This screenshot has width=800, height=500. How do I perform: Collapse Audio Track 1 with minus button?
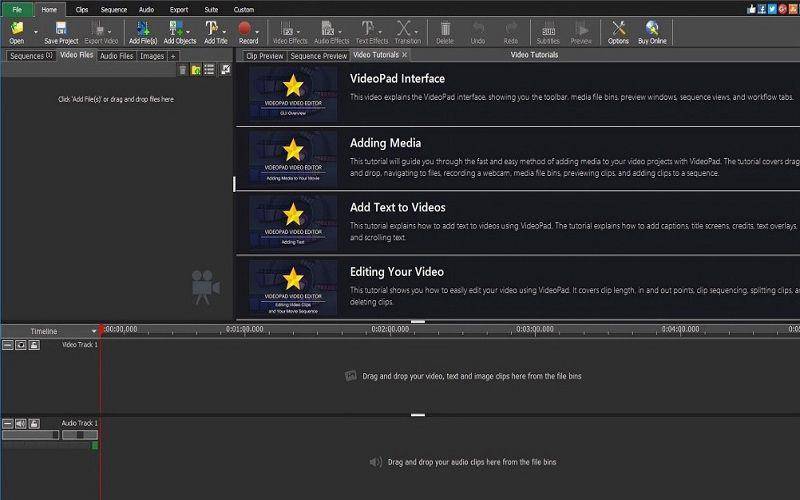[8, 424]
